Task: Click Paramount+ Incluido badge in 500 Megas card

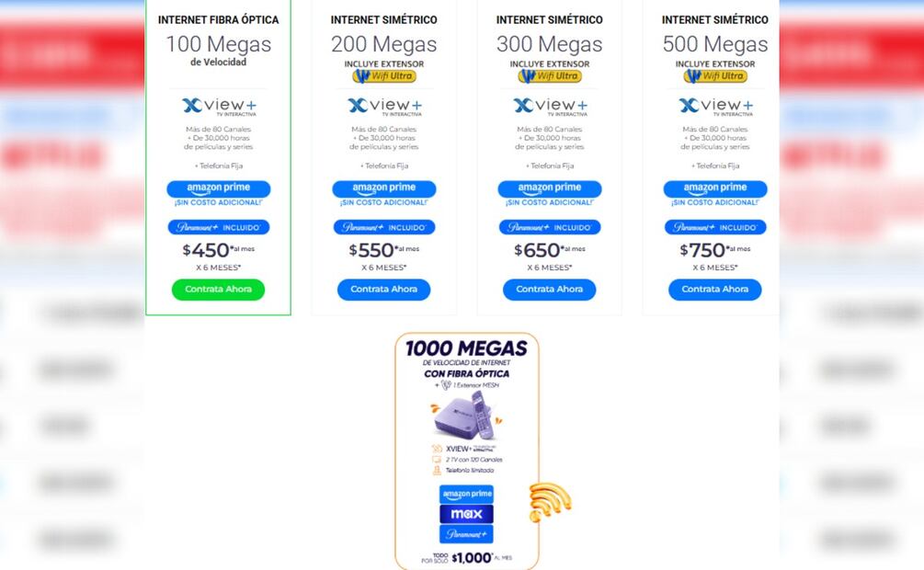Action: [x=714, y=227]
